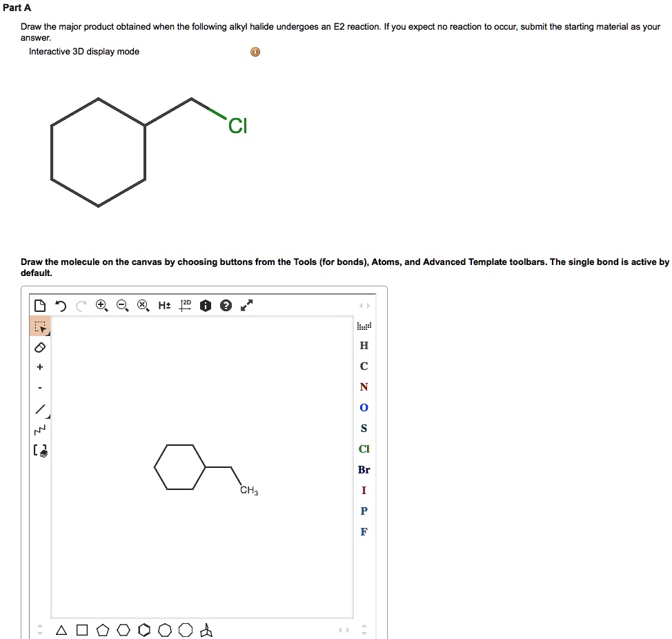Open the abbreviated group bracket tool
The image size is (672, 639).
point(39,451)
